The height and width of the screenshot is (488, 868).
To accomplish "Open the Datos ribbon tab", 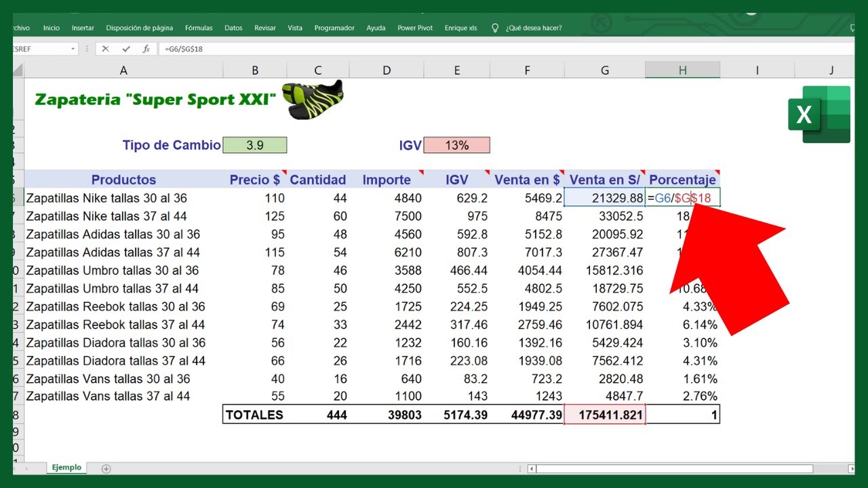I will [x=233, y=28].
